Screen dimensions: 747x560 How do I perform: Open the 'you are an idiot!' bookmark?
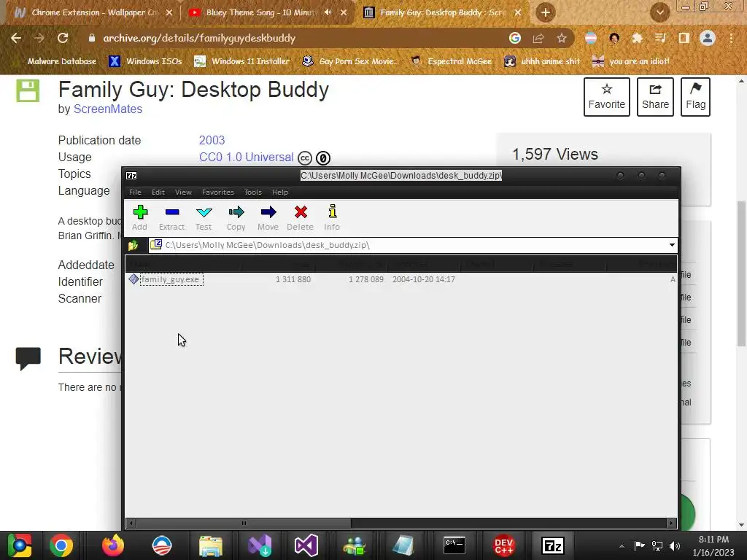coord(631,61)
